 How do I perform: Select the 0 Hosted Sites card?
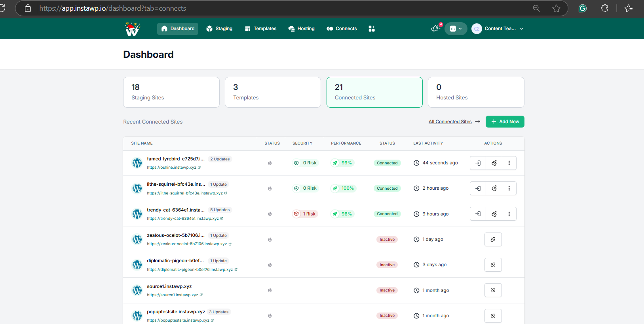(x=476, y=92)
